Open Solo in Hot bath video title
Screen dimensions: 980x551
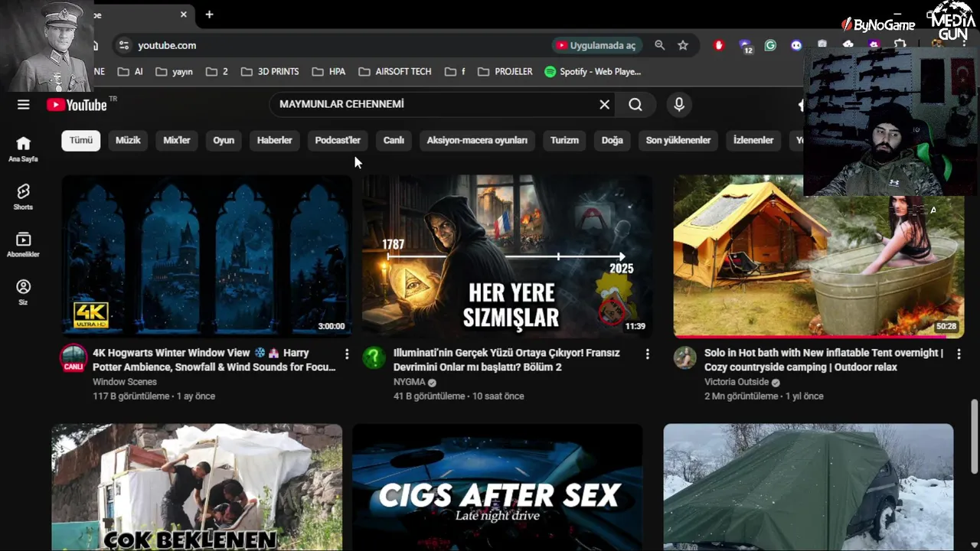[x=823, y=360]
